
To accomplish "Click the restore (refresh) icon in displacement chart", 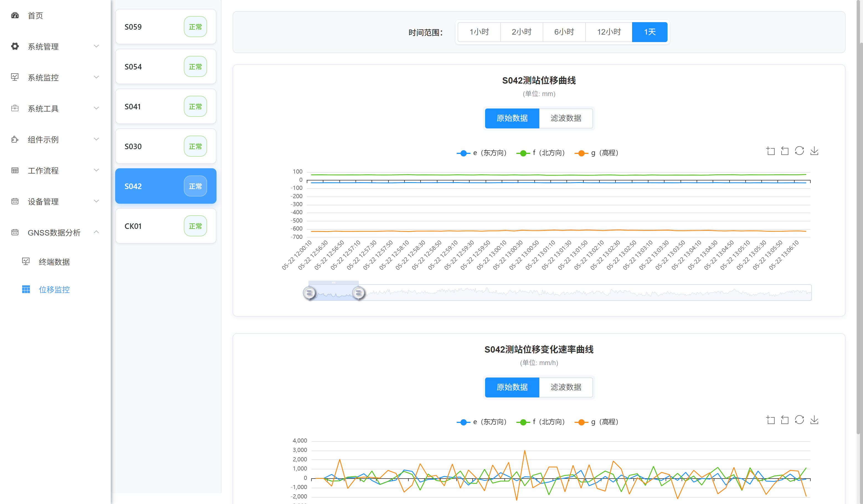I will (x=799, y=151).
